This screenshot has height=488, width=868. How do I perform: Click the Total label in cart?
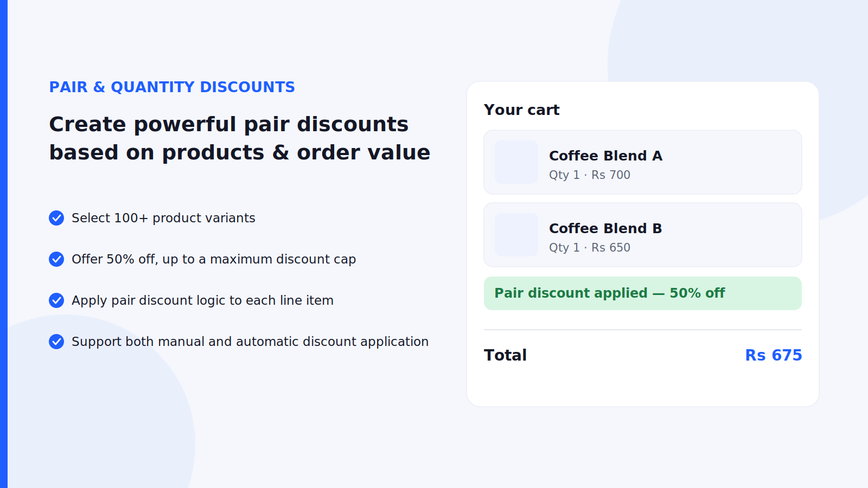505,355
